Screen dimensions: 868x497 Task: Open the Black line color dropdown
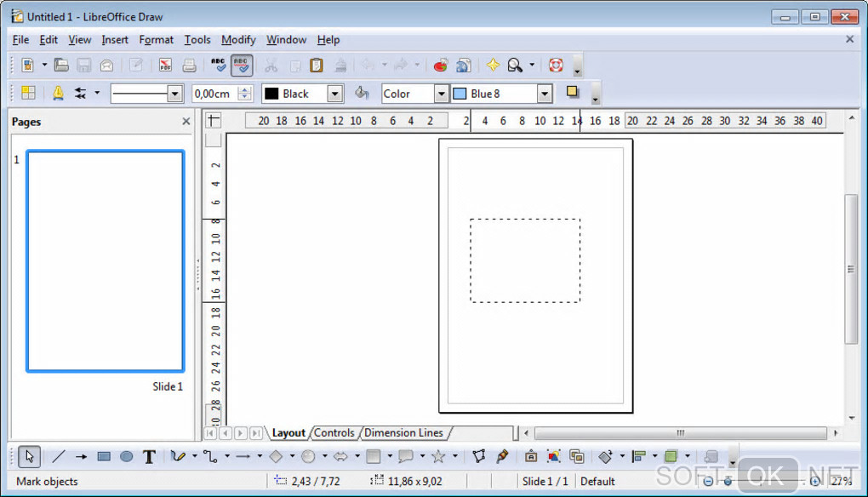pos(335,94)
